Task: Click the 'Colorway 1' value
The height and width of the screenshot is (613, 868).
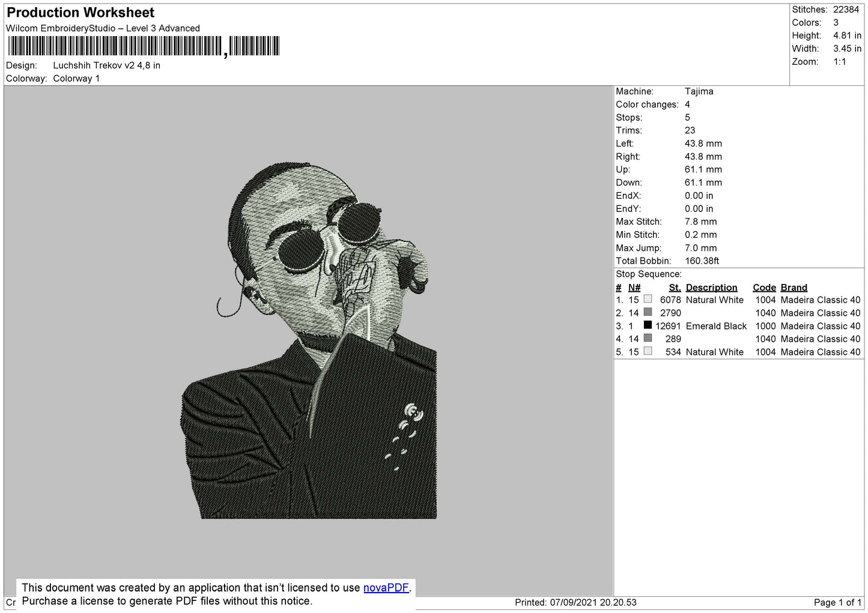Action: 76,79
